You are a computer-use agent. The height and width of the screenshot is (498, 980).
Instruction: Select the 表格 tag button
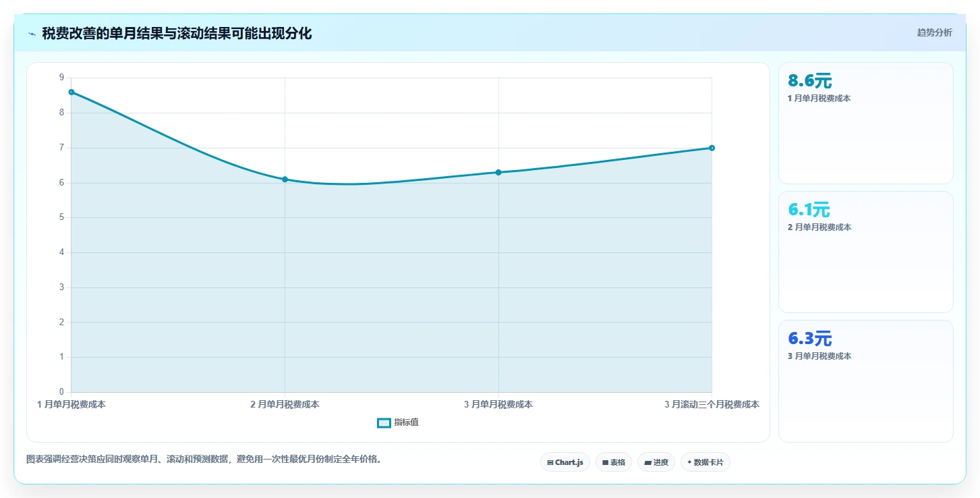click(x=614, y=462)
